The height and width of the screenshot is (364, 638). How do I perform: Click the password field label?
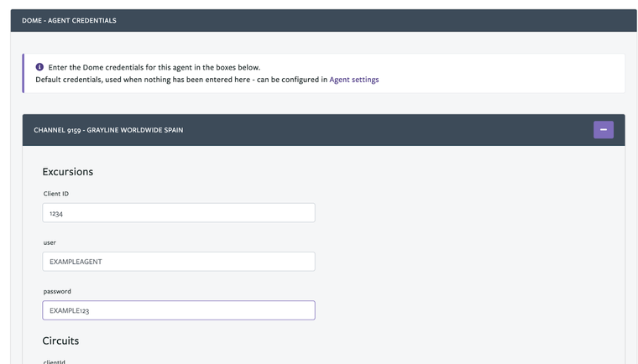57,291
